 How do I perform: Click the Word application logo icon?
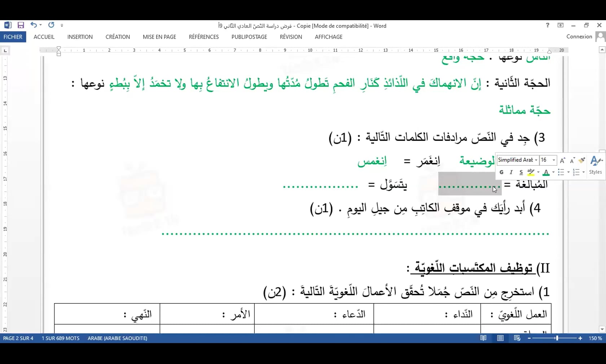click(x=8, y=25)
